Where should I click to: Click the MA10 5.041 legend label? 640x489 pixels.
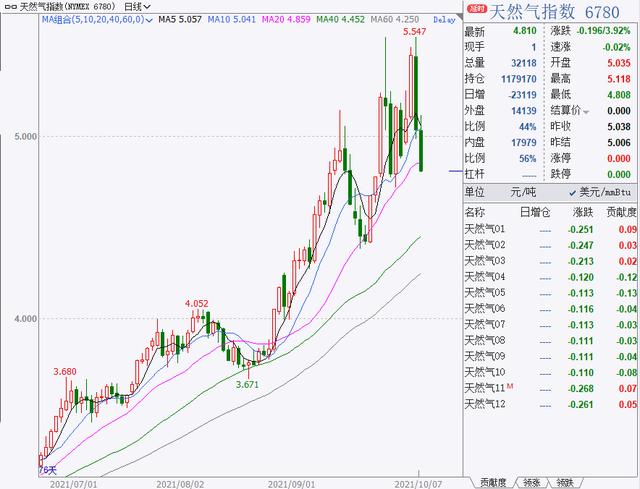pos(231,19)
